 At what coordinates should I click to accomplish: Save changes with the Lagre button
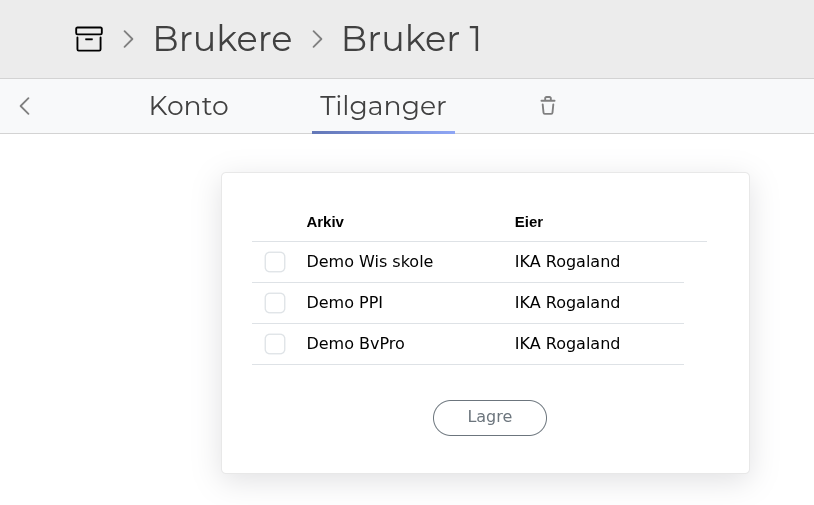pyautogui.click(x=490, y=417)
